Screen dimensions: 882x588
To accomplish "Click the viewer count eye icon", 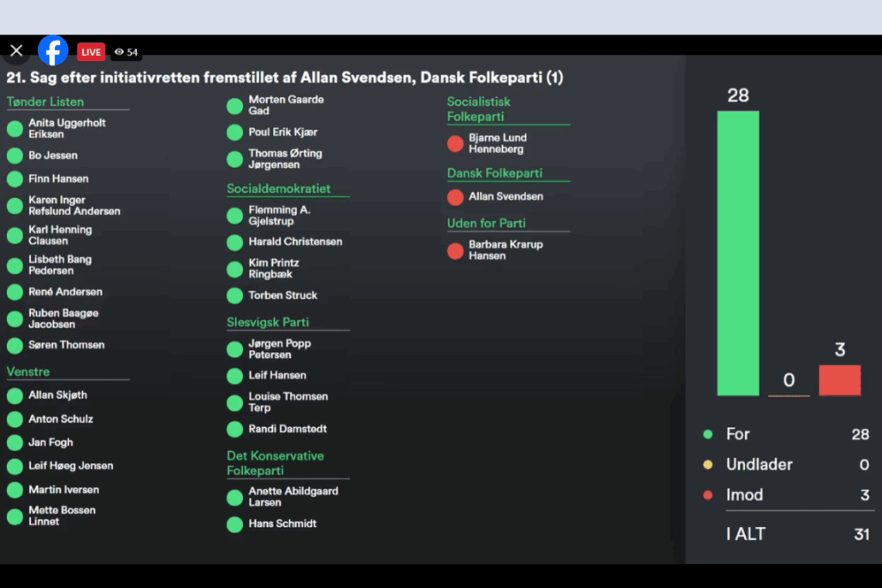I will (x=120, y=52).
